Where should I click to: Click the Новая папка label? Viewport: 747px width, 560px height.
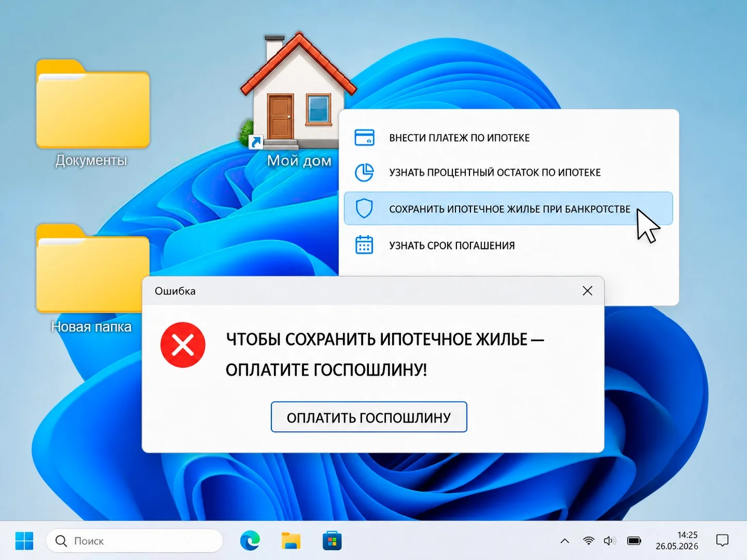pos(91,326)
